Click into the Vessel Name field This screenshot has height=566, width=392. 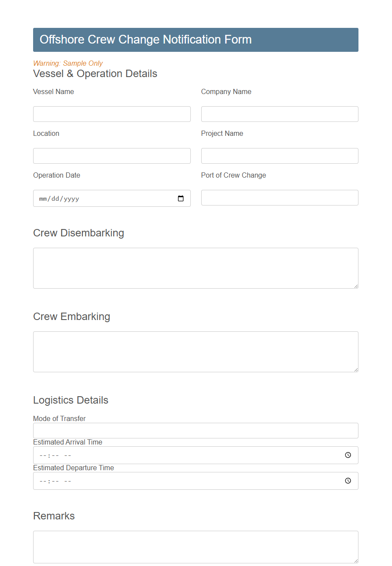112,114
